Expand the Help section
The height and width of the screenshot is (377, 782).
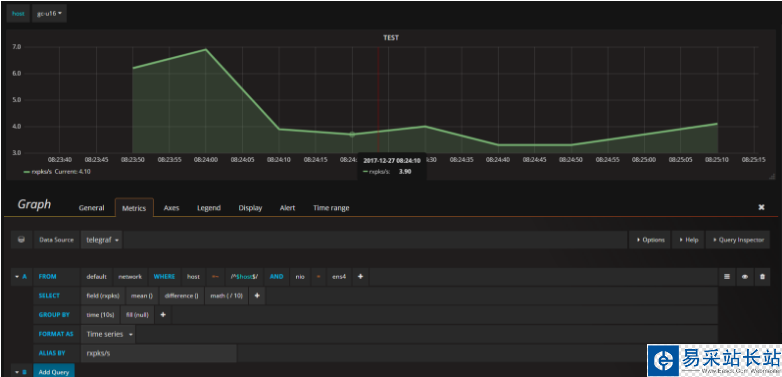click(688, 240)
